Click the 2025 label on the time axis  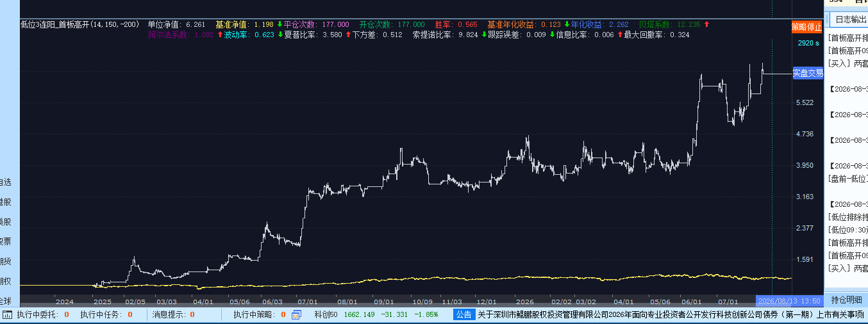[x=102, y=301]
